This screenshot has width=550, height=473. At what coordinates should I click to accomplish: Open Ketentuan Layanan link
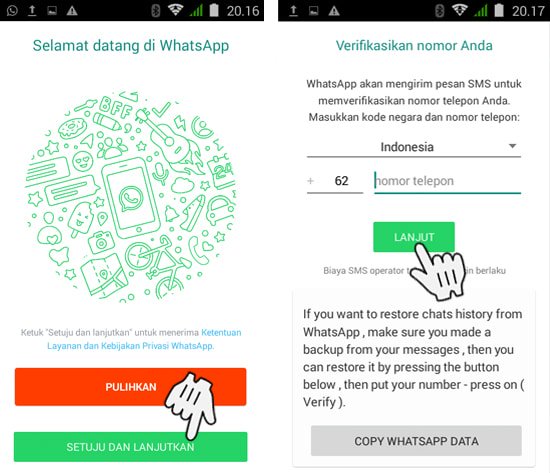[221, 332]
